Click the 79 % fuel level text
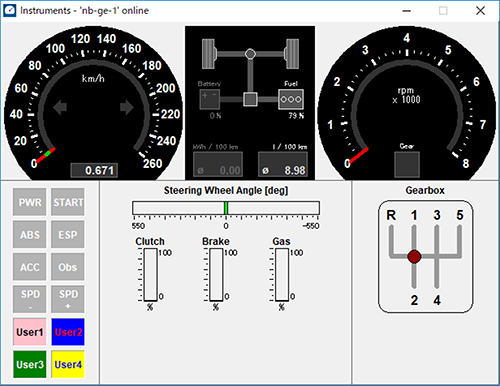500x386 pixels. click(x=296, y=116)
